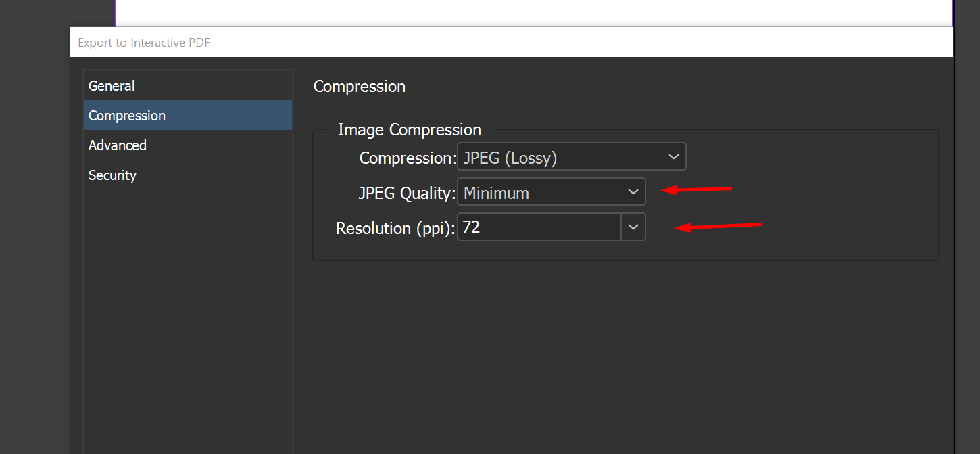980x454 pixels.
Task: Open the Security settings category
Action: click(112, 175)
